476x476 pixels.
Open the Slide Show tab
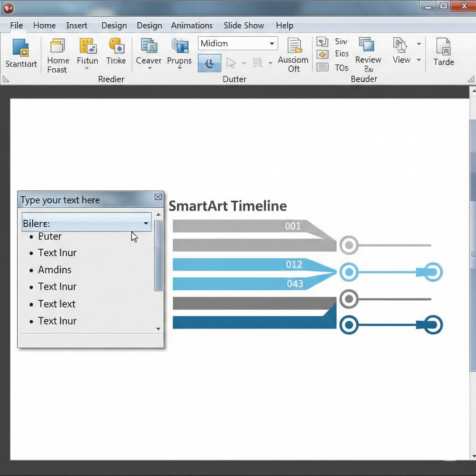[x=244, y=26]
